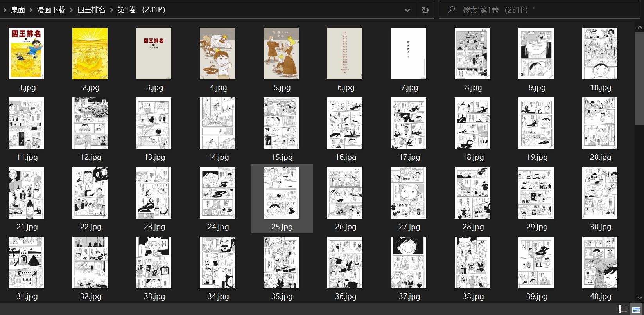Select manga page thumbnail 32.jpg

(x=90, y=263)
